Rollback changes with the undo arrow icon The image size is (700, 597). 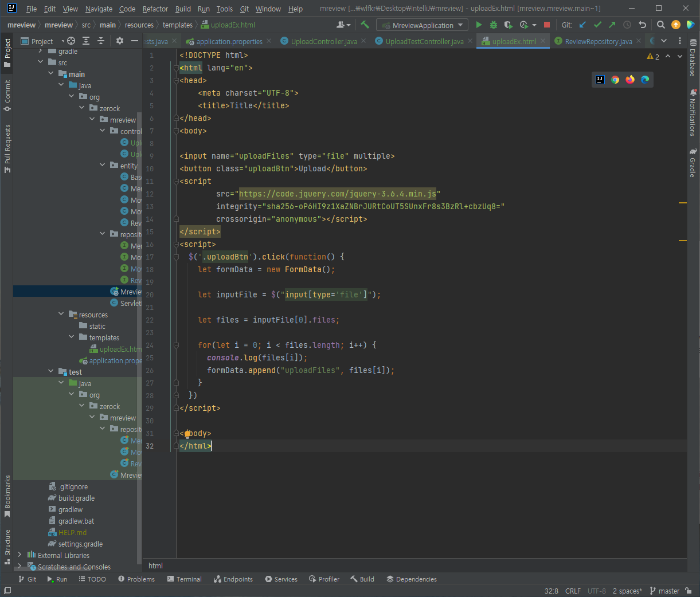(x=642, y=25)
